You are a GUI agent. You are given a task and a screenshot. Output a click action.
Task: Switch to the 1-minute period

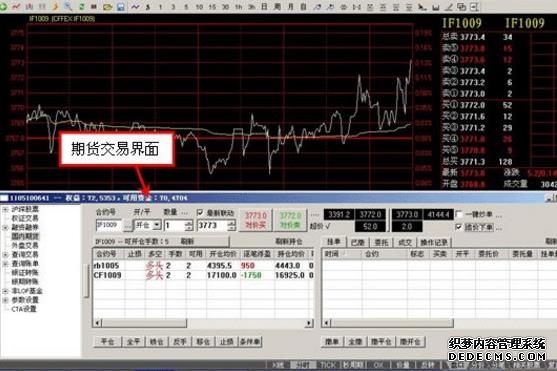pyautogui.click(x=161, y=6)
